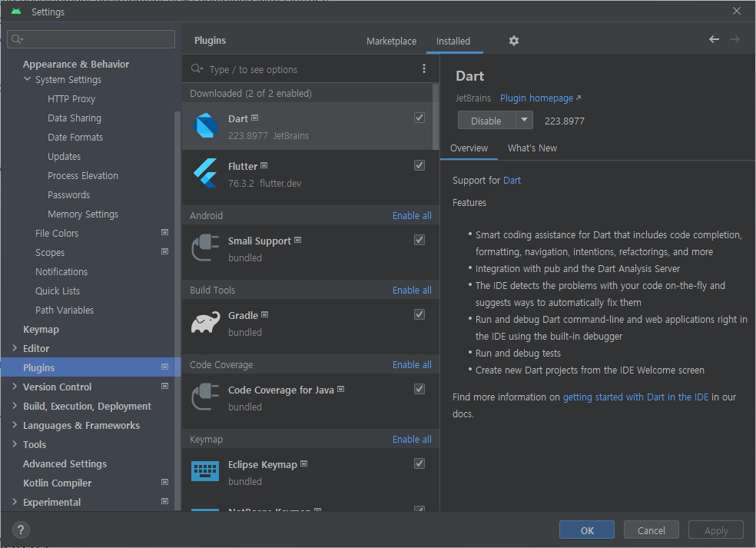Click the project-level icon beside Kotlin Compiler
This screenshot has width=756, height=548.
tap(165, 483)
